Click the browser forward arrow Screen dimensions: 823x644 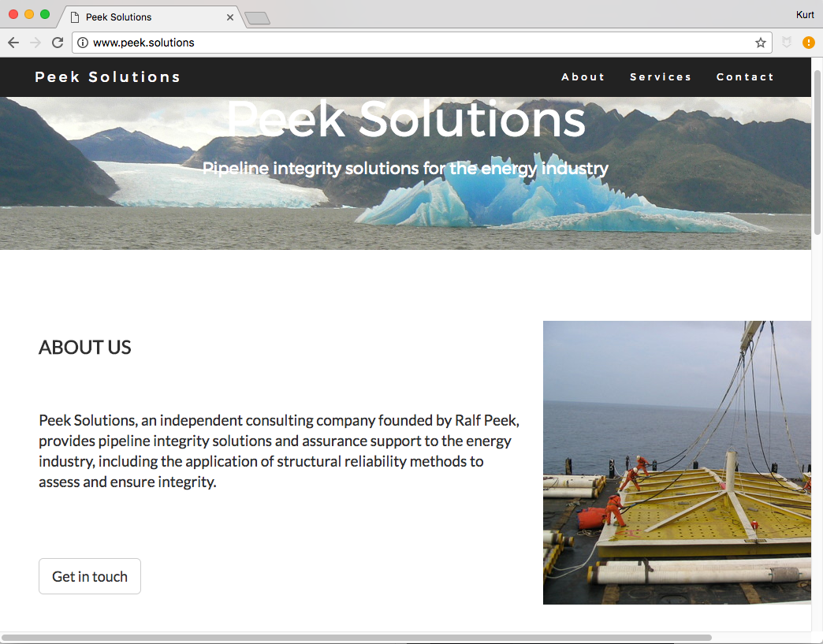pos(35,43)
